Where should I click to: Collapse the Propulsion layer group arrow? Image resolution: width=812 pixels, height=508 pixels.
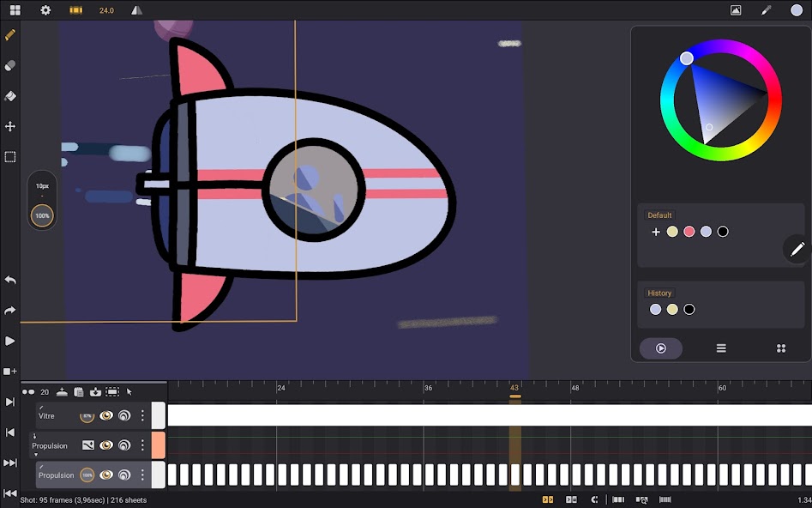tap(36, 454)
